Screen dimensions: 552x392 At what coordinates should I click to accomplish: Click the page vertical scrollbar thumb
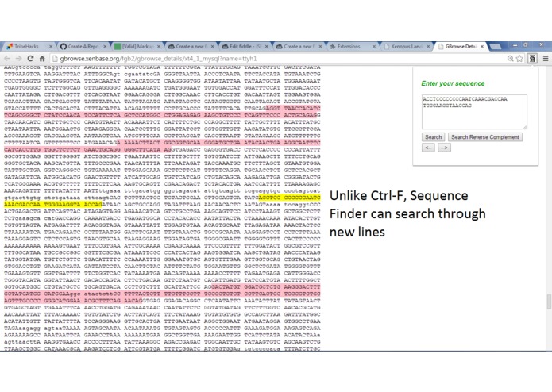point(549,302)
